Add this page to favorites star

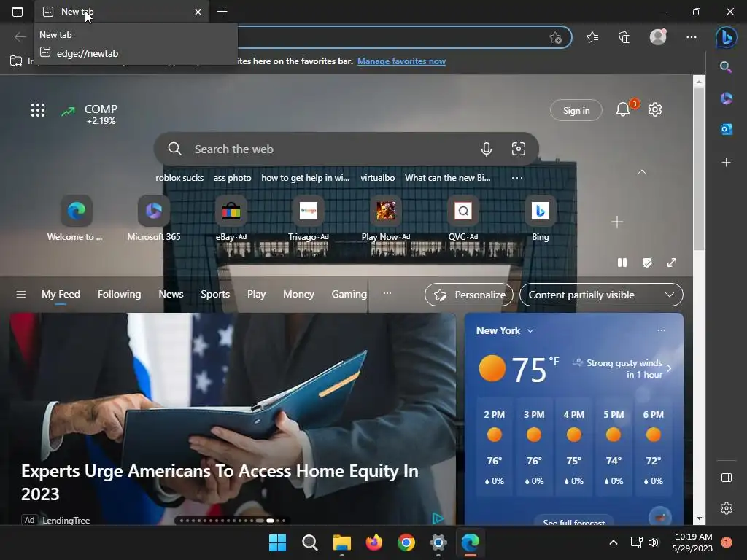[x=555, y=38]
